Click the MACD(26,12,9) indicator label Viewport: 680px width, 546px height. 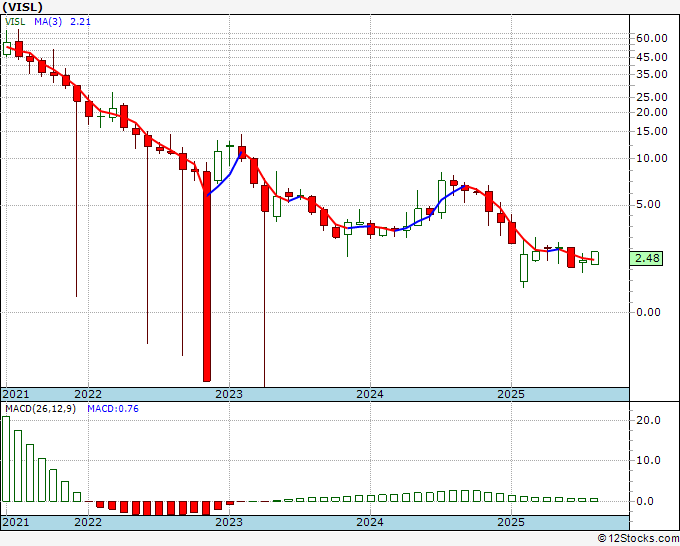point(40,409)
